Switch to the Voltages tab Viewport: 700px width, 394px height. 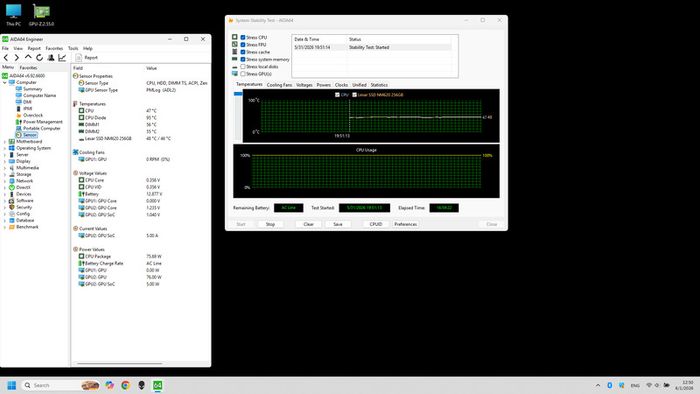(x=304, y=85)
